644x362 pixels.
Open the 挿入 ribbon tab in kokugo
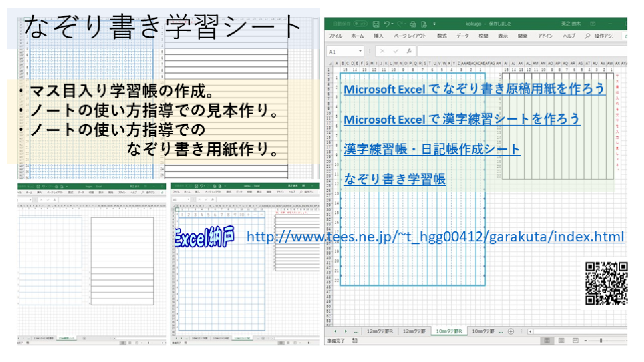pyautogui.click(x=378, y=36)
